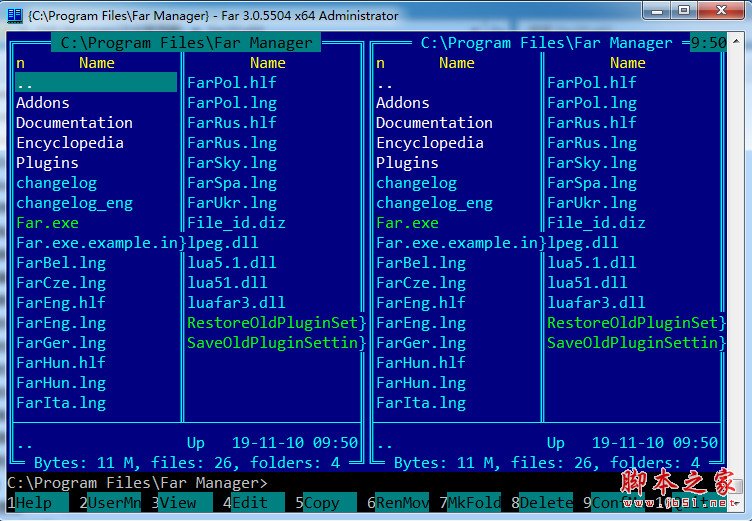Click the 8Delete function key
The width and height of the screenshot is (752, 521).
pyautogui.click(x=541, y=503)
